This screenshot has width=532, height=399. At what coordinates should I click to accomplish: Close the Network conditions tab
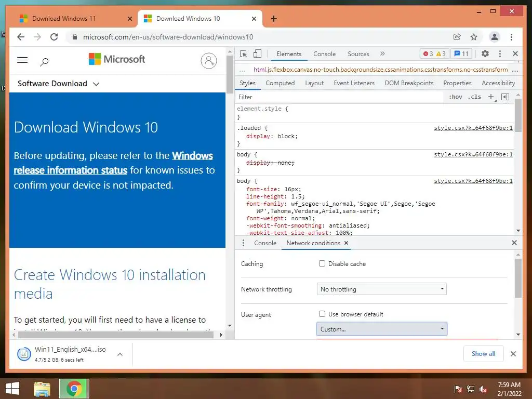click(346, 243)
